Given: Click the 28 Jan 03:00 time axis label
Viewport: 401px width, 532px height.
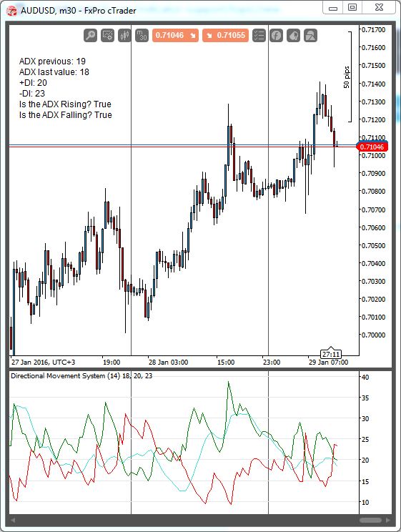Looking at the screenshot, I should coord(168,363).
